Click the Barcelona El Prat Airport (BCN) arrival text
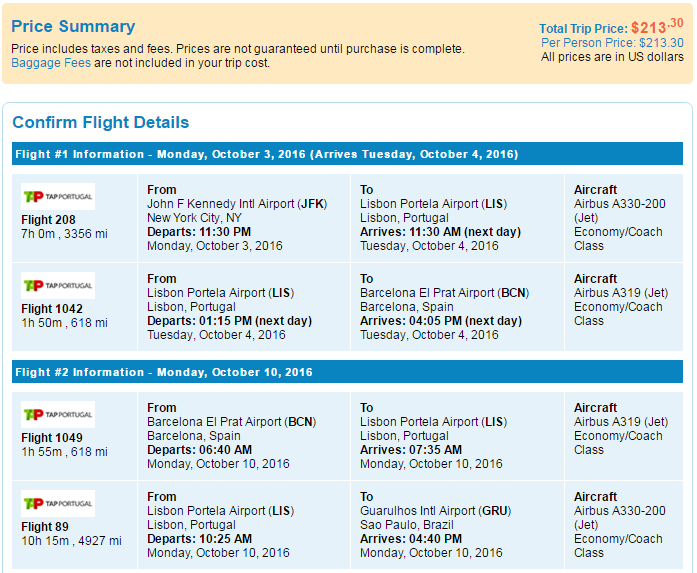The image size is (697, 573). [445, 293]
